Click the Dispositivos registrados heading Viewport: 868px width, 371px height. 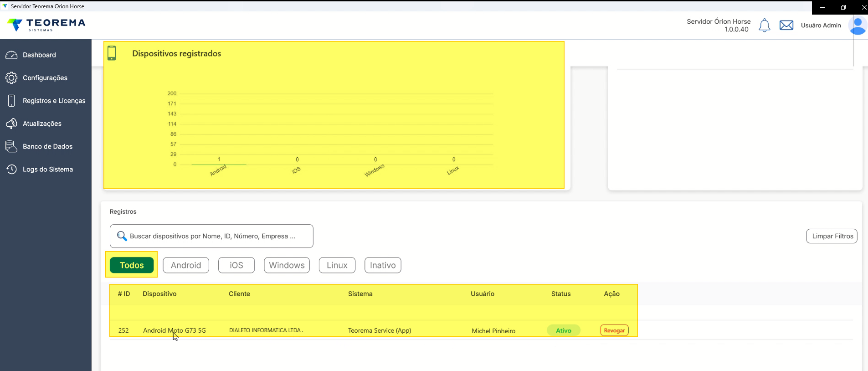tap(177, 54)
